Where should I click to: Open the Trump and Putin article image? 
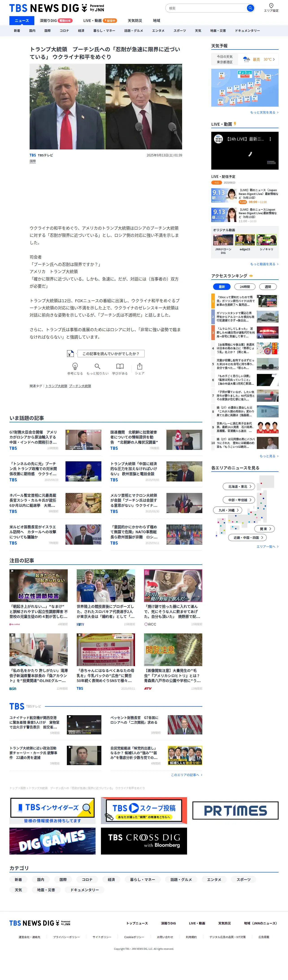105,106
